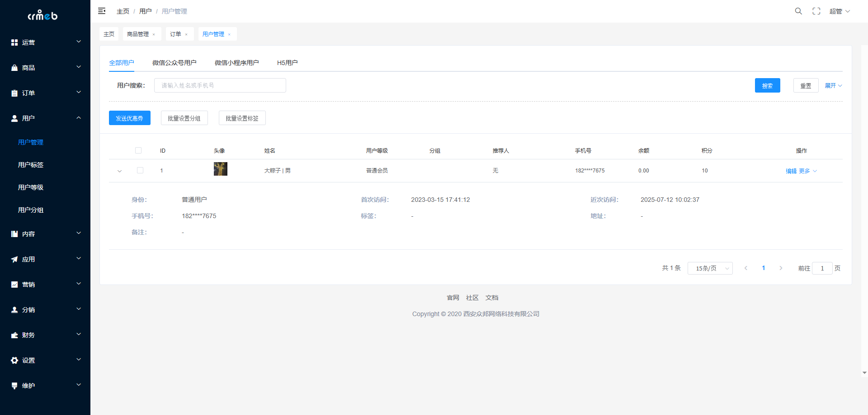Select the checkbox for user ID 1
This screenshot has width=868, height=415.
tap(140, 170)
